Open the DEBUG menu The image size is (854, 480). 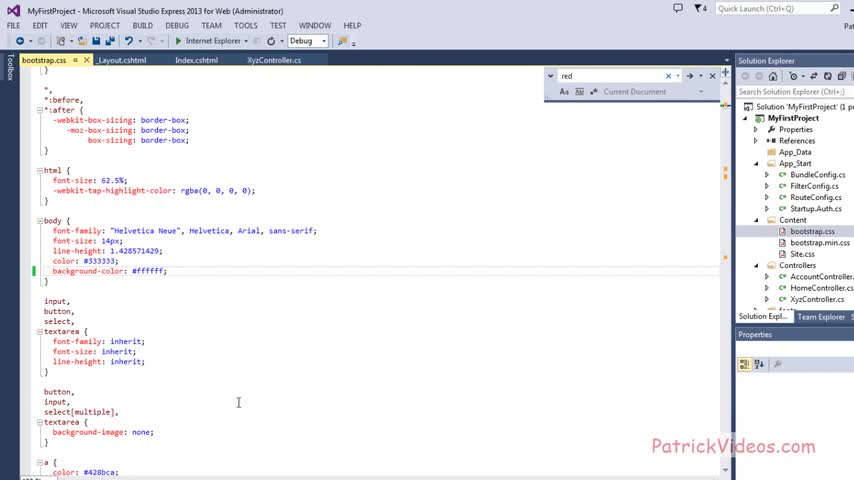(177, 26)
